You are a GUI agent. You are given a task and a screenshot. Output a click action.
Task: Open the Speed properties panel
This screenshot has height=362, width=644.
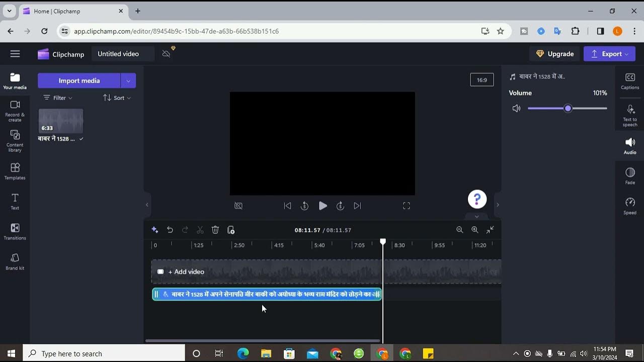point(630,206)
